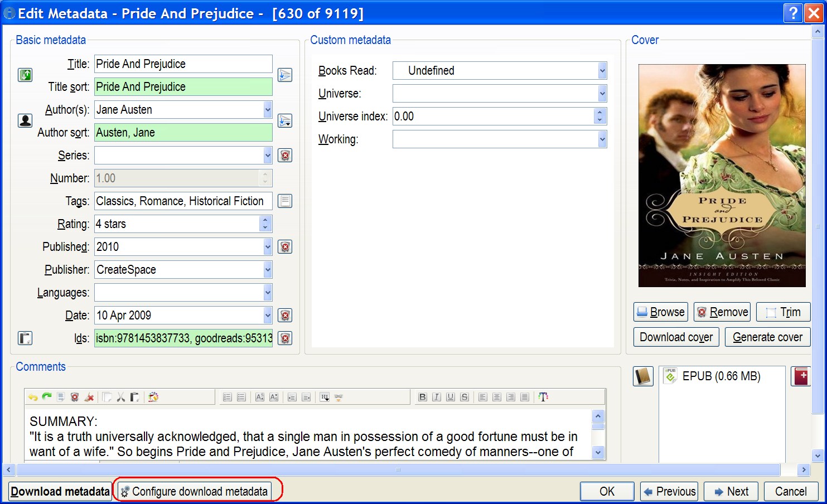The image size is (827, 504).
Task: Underline the comments text
Action: click(451, 397)
